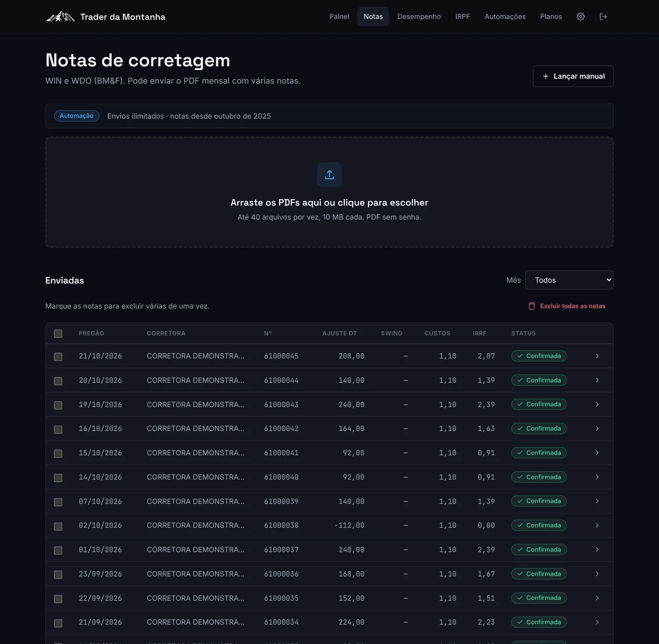Viewport: 659px width, 644px height.
Task: Click note number 61000041
Action: point(281,453)
